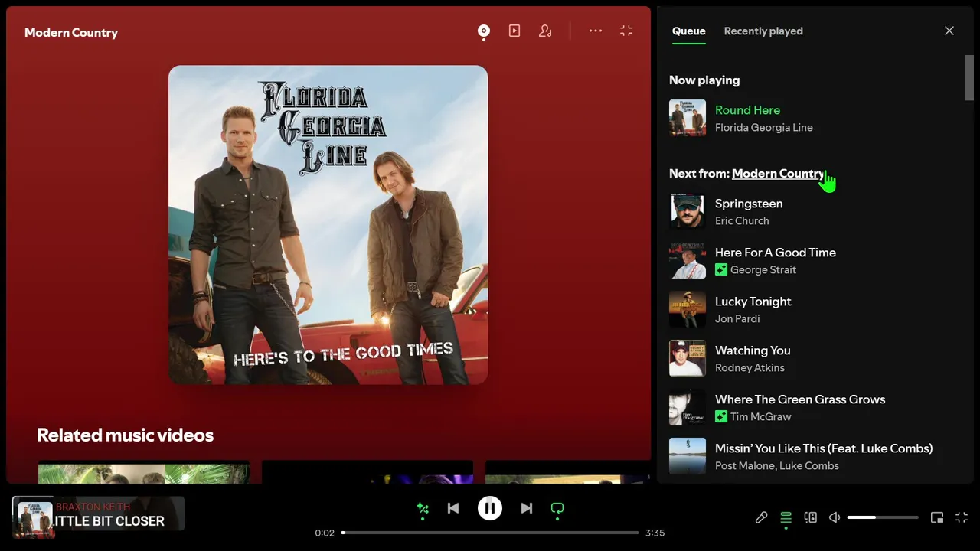
Task: Open the large Florida Georgia Line album cover
Action: (x=328, y=225)
